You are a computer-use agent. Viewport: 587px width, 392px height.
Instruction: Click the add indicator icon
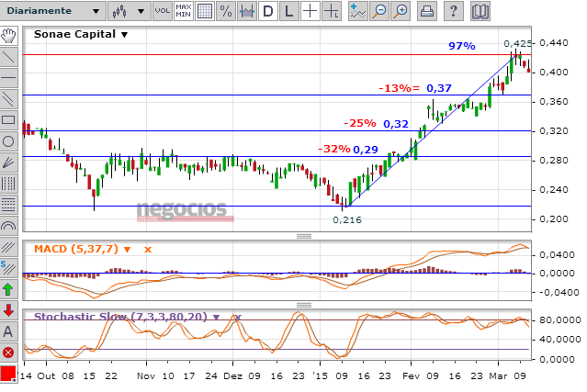(x=358, y=11)
